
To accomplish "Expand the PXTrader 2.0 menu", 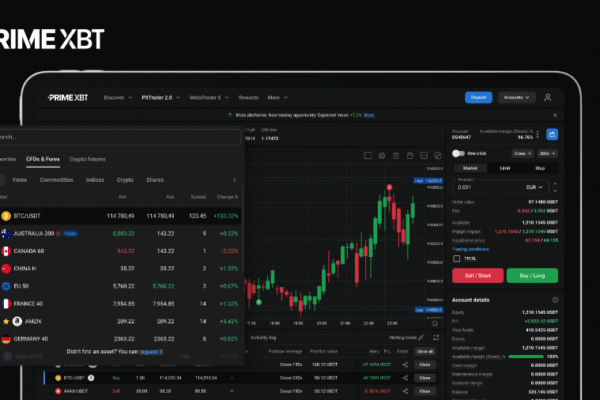I will 161,98.
